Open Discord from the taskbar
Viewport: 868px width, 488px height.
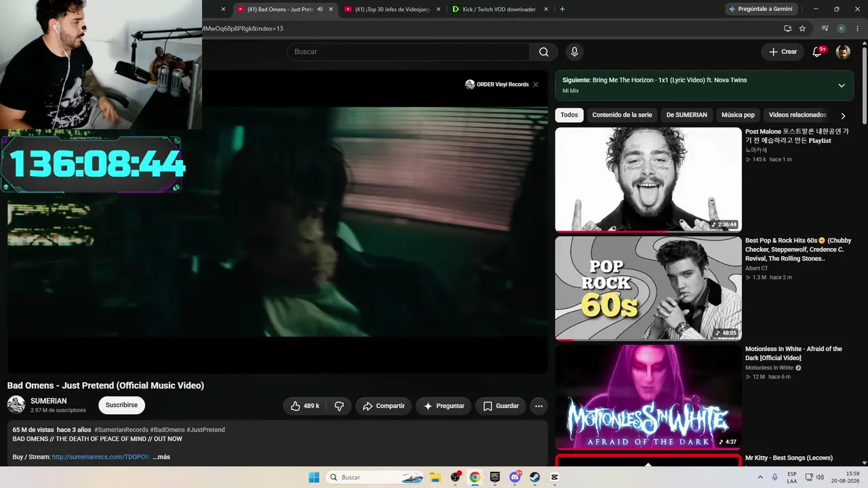pos(515,477)
